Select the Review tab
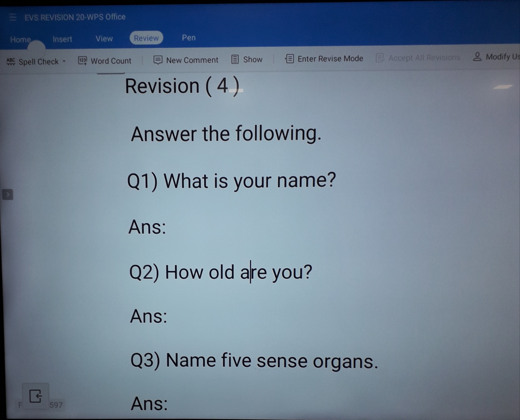The width and height of the screenshot is (520, 420). [x=146, y=38]
